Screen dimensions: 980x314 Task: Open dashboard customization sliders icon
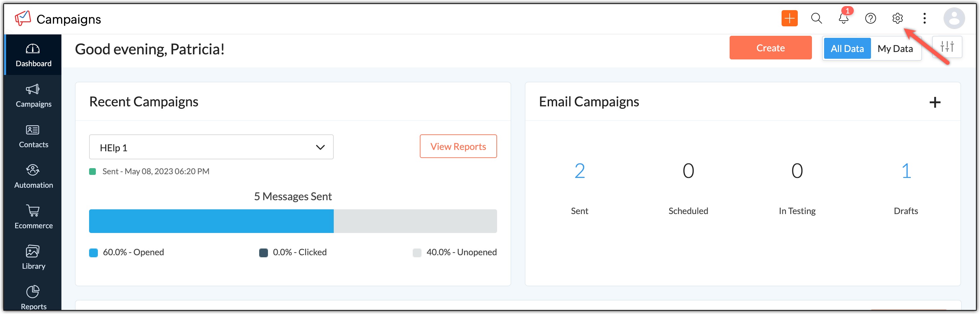pos(947,47)
